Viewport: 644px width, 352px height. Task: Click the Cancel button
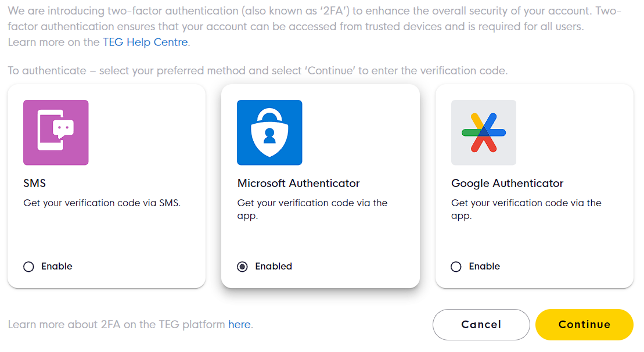coord(481,325)
